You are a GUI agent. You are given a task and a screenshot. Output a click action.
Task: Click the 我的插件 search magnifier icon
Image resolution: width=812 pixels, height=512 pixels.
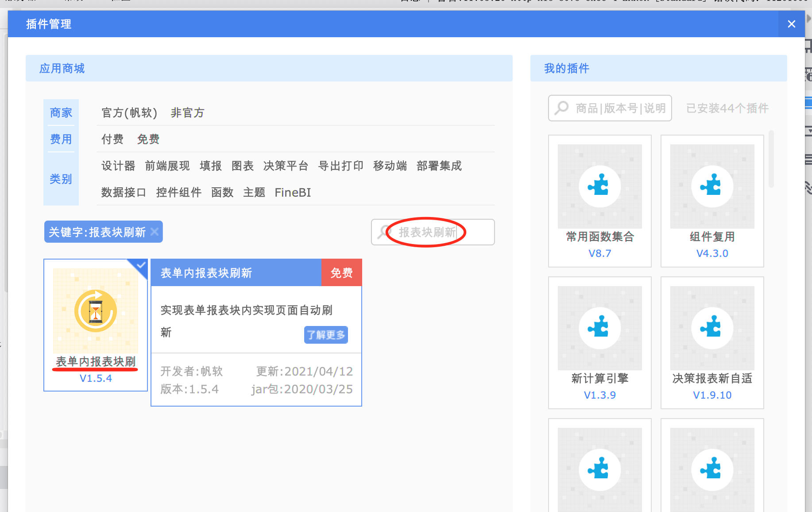[x=562, y=108]
